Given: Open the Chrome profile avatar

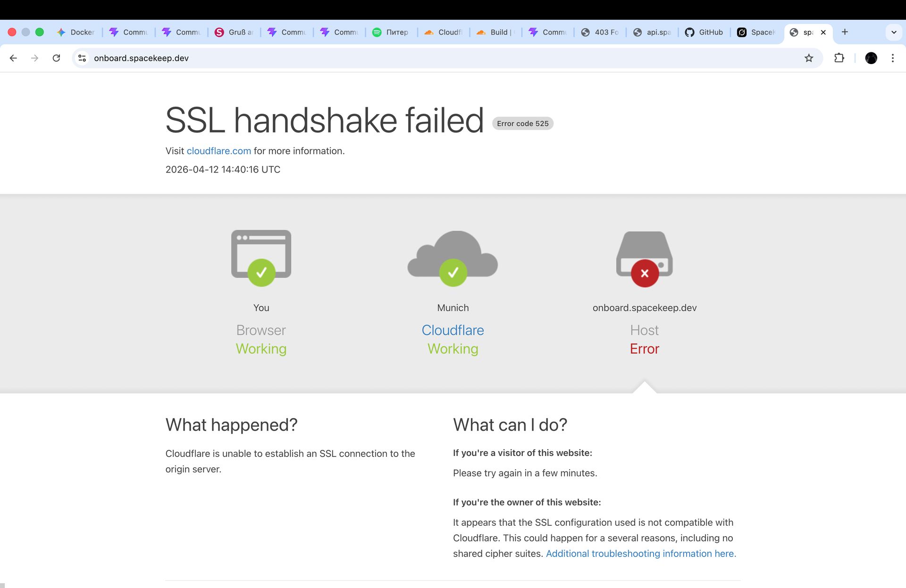Looking at the screenshot, I should click(871, 58).
